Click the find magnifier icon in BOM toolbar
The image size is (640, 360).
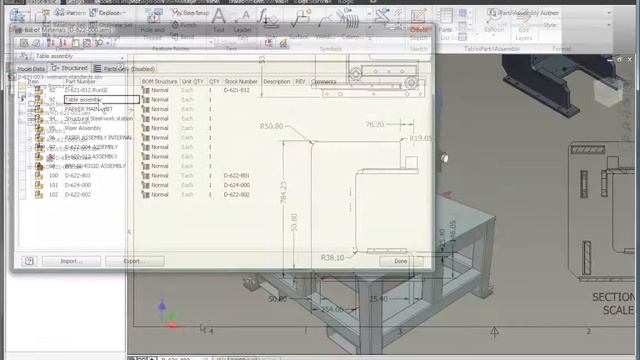click(x=100, y=43)
